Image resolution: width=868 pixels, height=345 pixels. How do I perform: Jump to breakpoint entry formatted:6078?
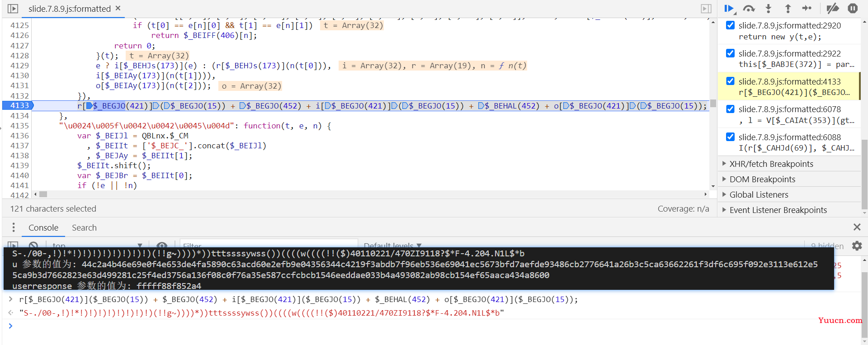point(789,109)
